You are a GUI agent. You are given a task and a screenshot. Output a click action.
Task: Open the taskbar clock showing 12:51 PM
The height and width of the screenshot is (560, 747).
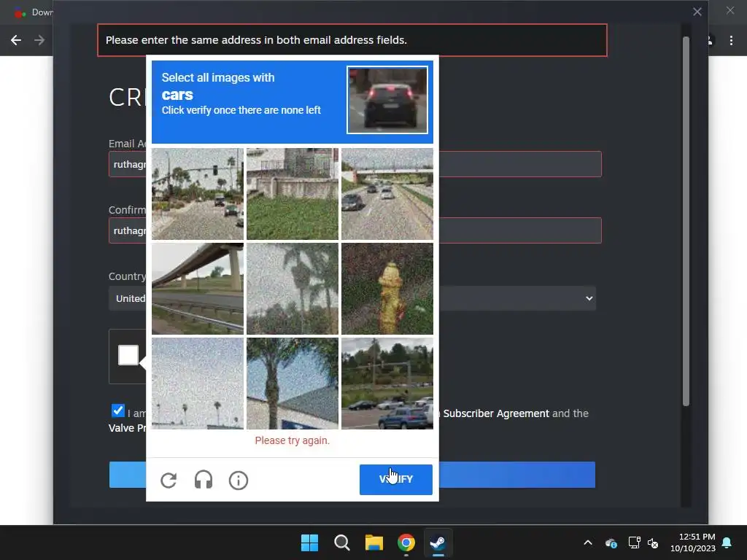pos(693,542)
